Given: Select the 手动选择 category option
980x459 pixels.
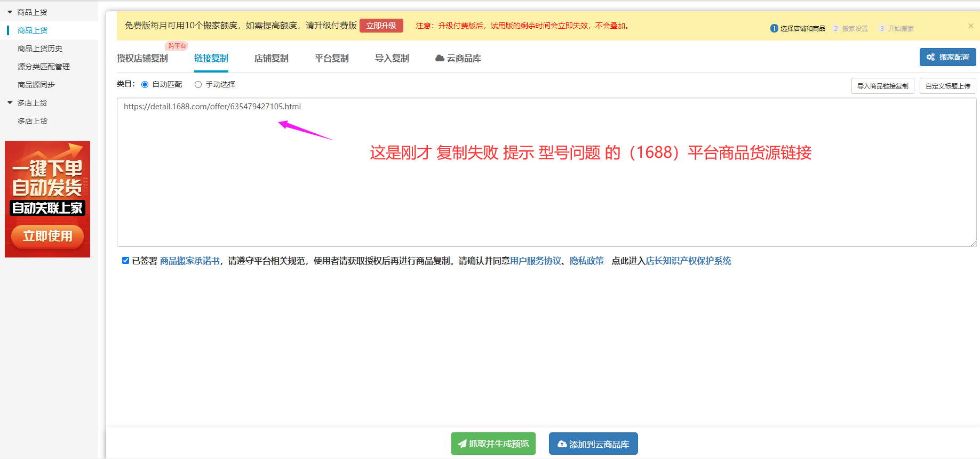Looking at the screenshot, I should pos(198,84).
